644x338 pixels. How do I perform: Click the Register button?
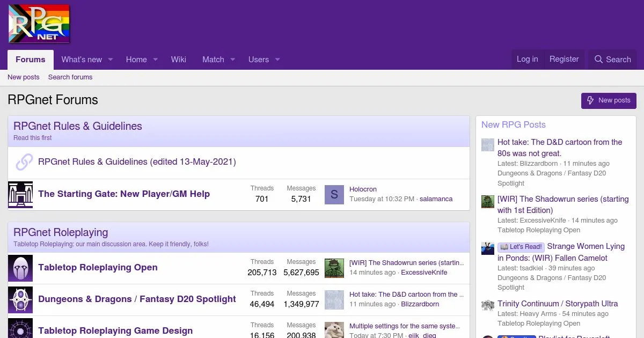point(564,59)
